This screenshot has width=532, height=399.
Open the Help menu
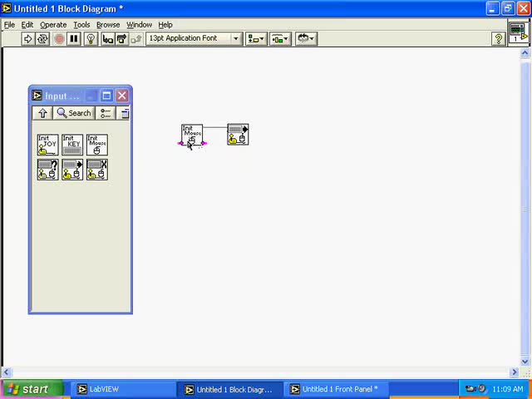click(165, 25)
